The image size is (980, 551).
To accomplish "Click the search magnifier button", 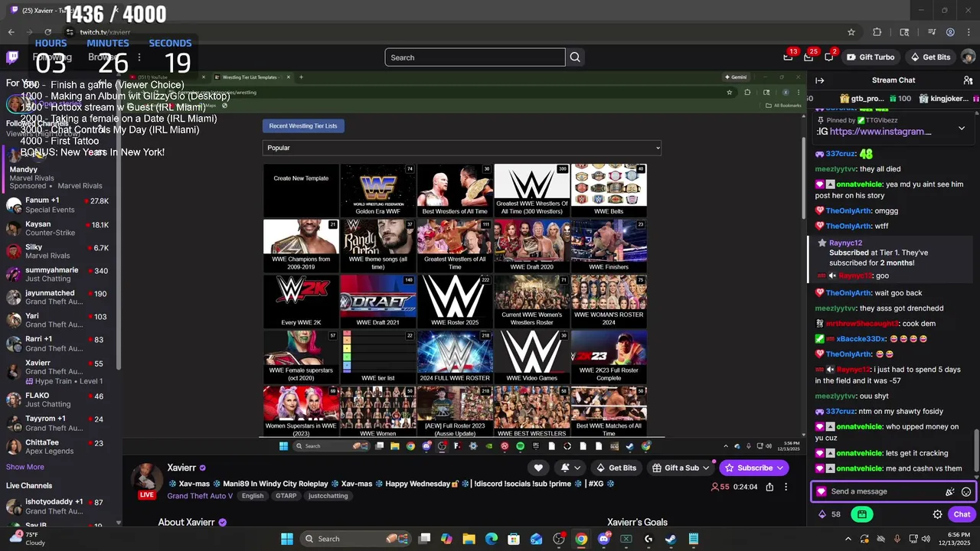I will click(575, 57).
